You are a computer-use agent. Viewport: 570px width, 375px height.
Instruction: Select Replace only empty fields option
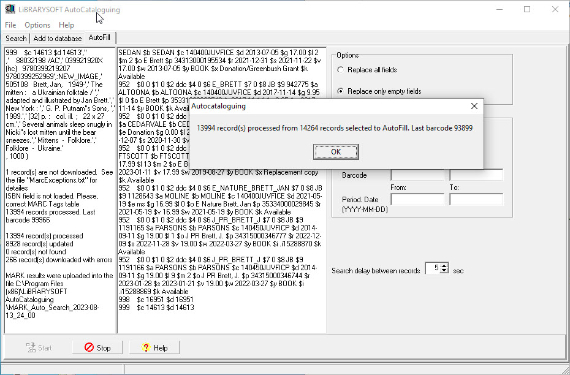[379, 91]
